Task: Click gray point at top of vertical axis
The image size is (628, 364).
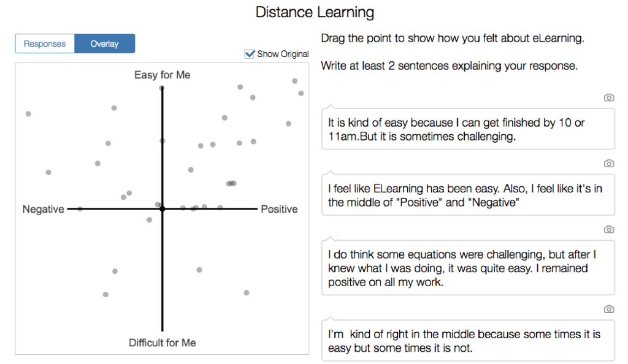Action: [x=162, y=88]
